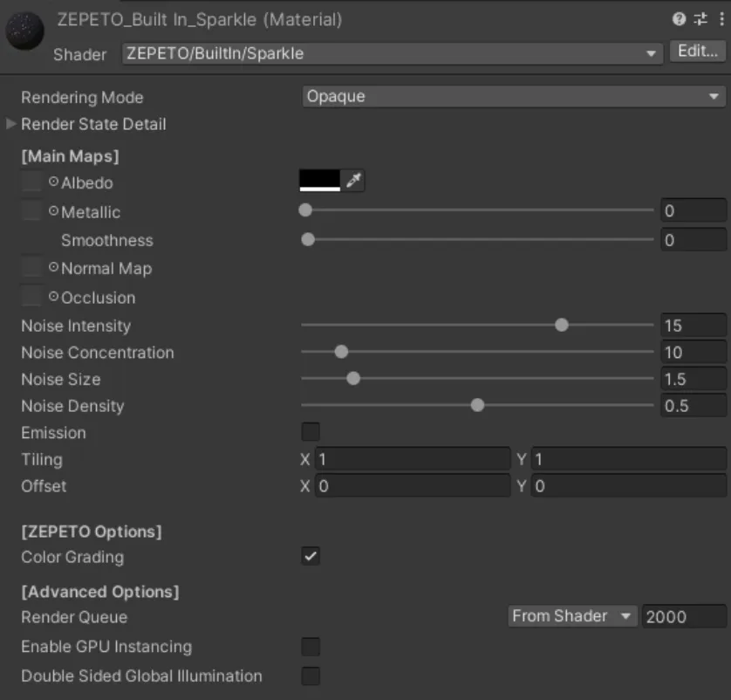Screen dimensions: 731x700
Task: Click the Offset label
Action: pos(44,486)
